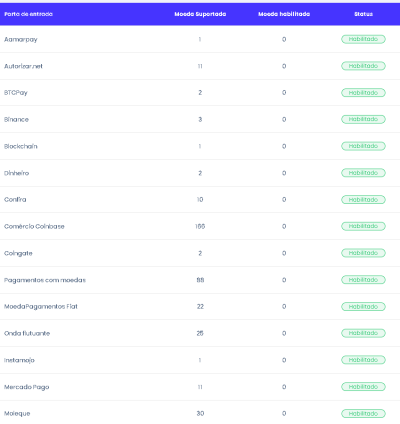Click the Moeda habilitada column header
Image resolution: width=400 pixels, height=424 pixels.
point(284,14)
